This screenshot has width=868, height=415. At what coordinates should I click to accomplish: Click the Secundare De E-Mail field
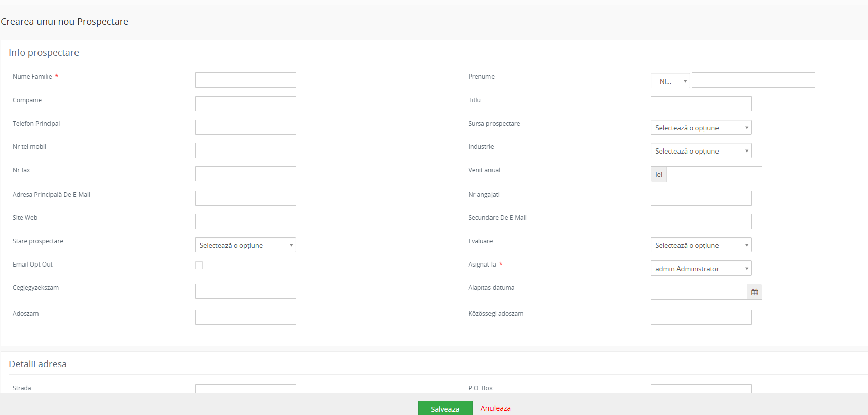[x=701, y=221]
